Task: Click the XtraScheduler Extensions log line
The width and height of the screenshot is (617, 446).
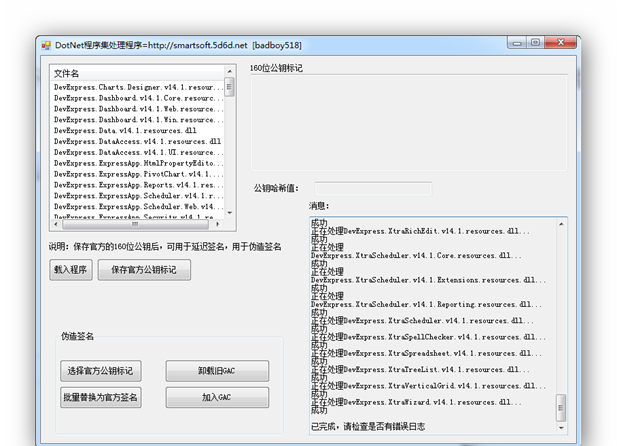Action: coord(428,280)
